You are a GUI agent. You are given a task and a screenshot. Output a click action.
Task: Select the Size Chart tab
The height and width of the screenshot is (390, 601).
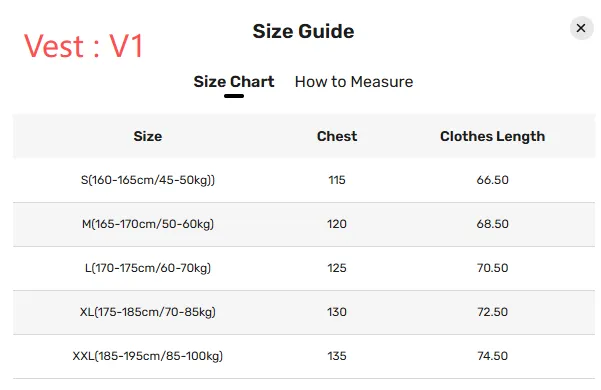(x=234, y=82)
